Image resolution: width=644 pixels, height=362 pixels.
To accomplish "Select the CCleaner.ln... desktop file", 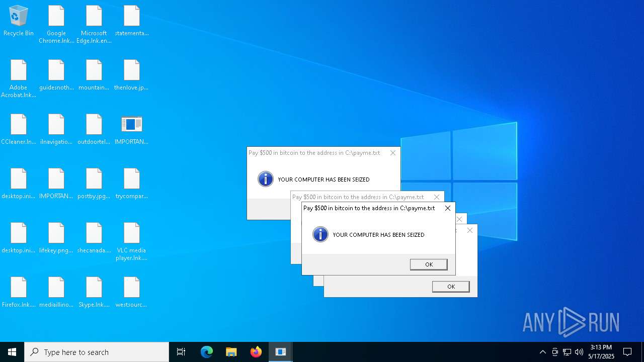I will tap(19, 130).
